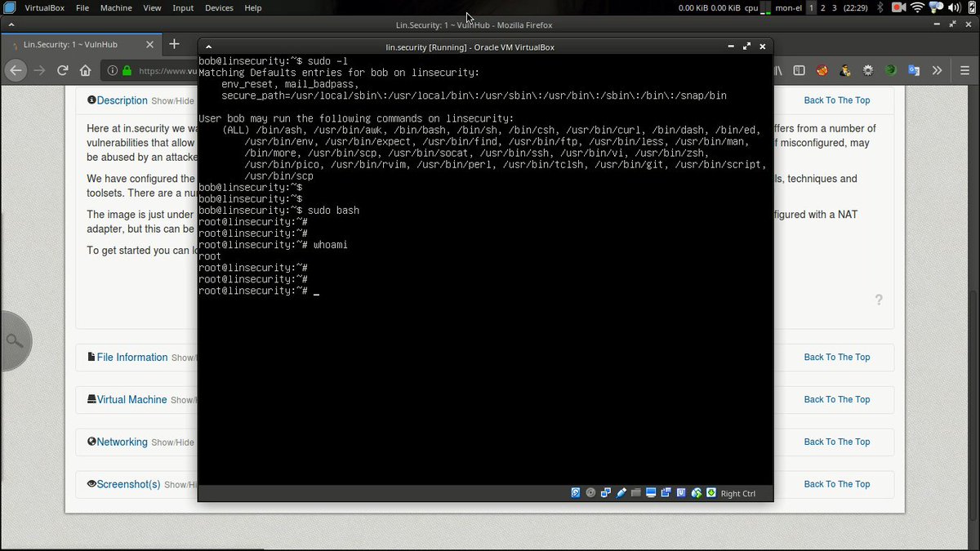Toggle Show/Hide next to Networking

(x=172, y=442)
